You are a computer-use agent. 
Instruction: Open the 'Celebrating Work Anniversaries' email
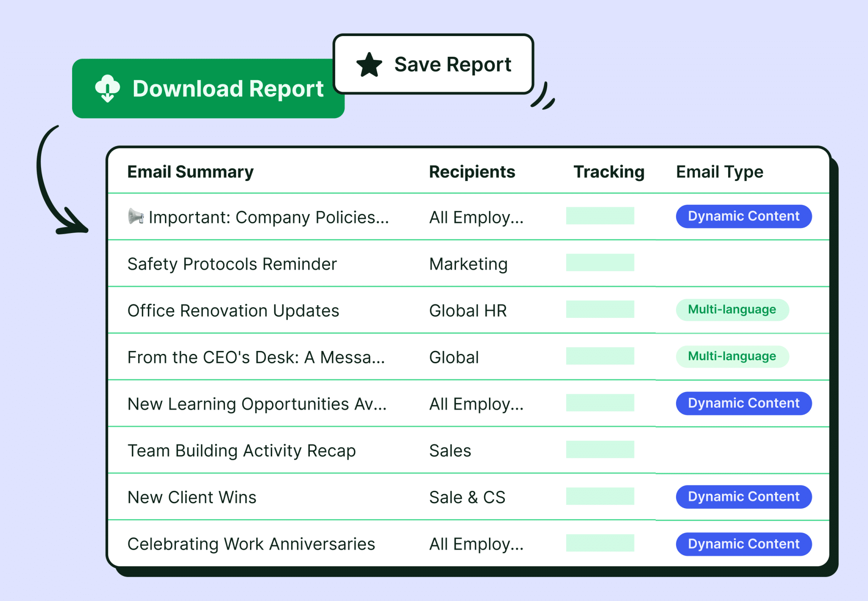251,543
